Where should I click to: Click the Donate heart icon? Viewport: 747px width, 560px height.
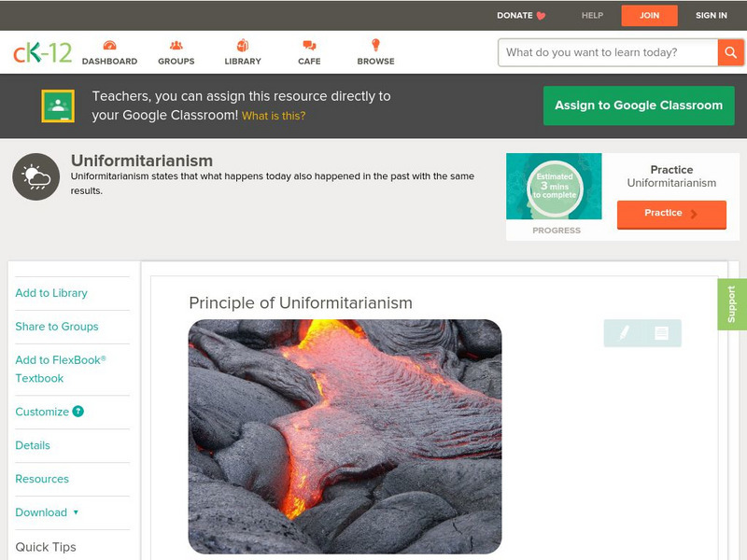coord(541,16)
